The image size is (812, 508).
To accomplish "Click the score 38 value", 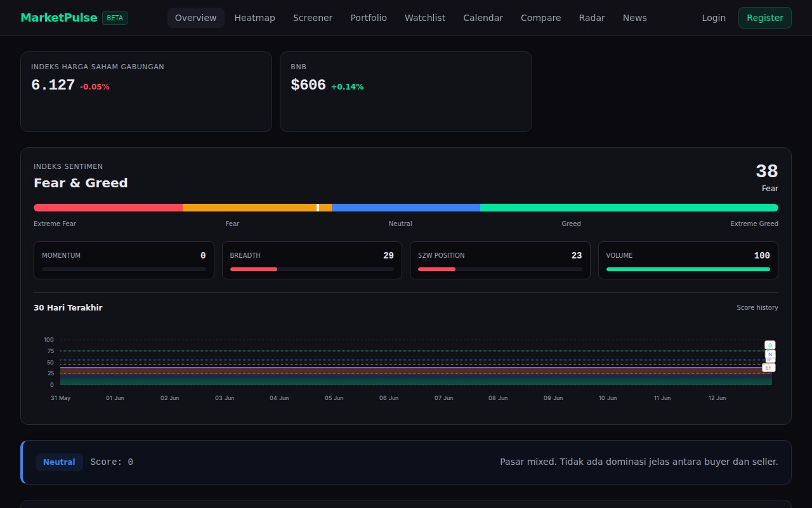I will click(x=766, y=171).
